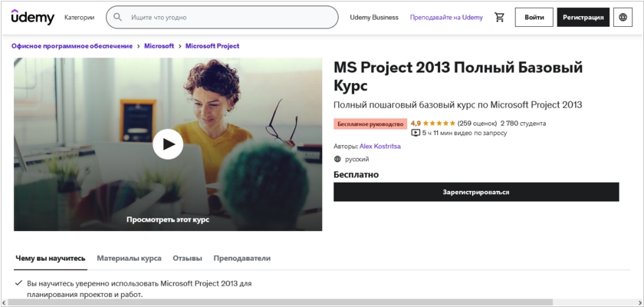The width and height of the screenshot is (644, 307).
Task: Click the course preview thumbnail image
Action: coord(168,144)
